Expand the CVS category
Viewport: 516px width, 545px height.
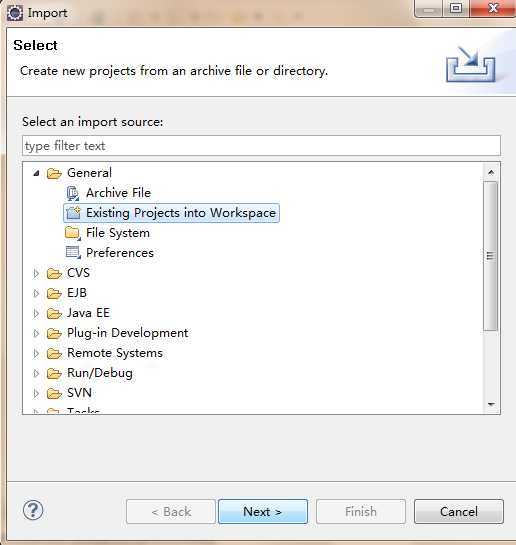pyautogui.click(x=36, y=274)
